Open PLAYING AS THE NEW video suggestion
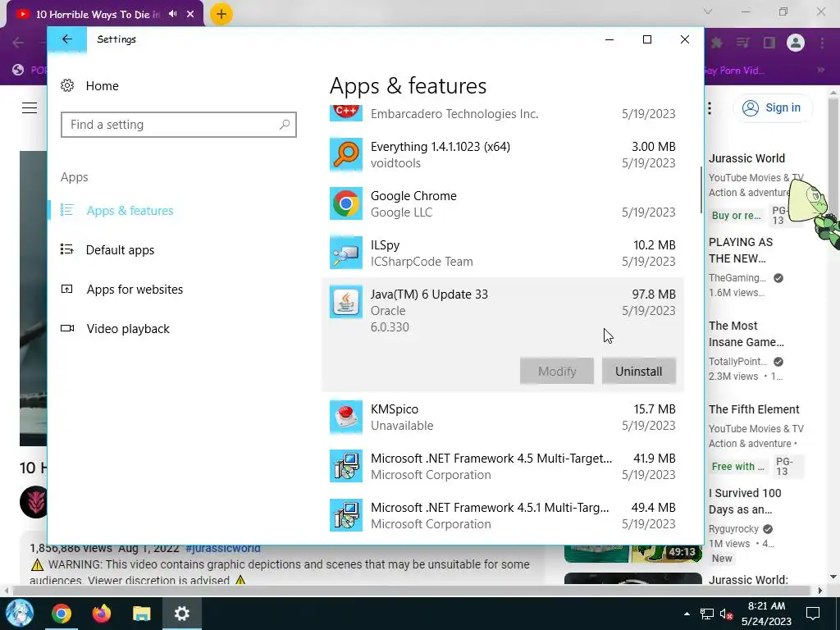The image size is (840, 630). tap(741, 250)
